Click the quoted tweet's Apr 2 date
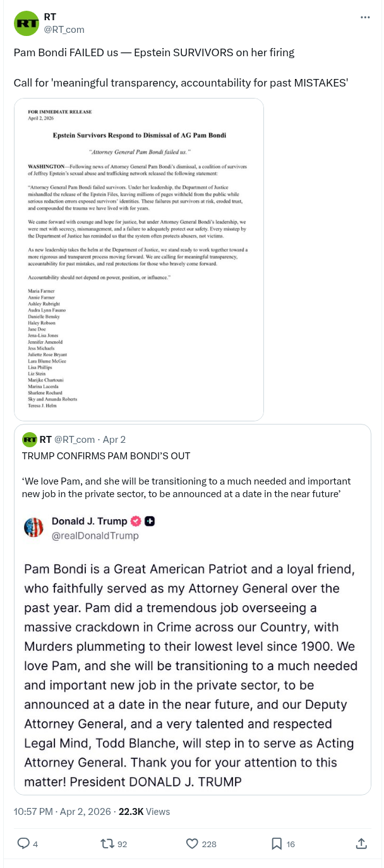 click(x=114, y=439)
